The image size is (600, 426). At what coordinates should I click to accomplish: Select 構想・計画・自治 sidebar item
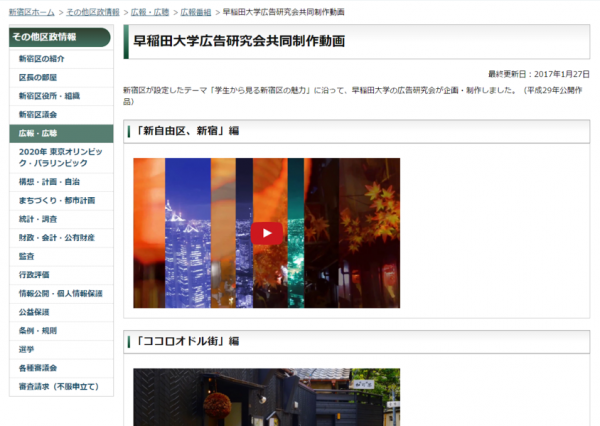tap(61, 182)
